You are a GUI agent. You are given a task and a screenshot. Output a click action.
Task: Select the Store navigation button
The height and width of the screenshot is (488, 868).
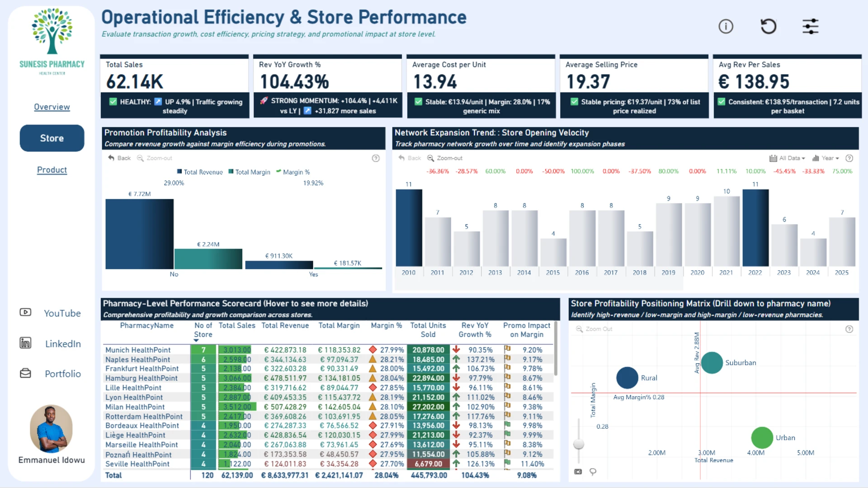52,138
